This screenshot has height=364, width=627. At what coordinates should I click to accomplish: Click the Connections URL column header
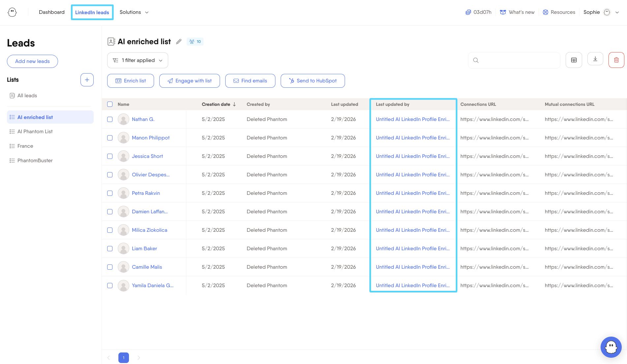(478, 104)
